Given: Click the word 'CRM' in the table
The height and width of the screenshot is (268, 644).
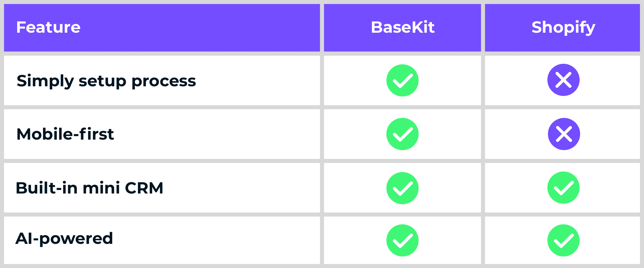Looking at the screenshot, I should point(144,188).
